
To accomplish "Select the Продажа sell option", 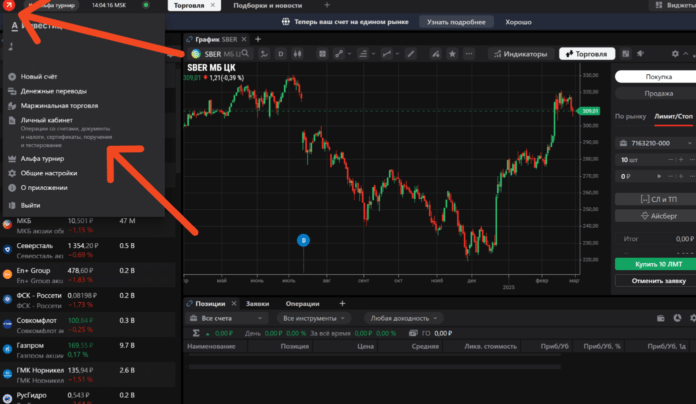I will pos(658,93).
